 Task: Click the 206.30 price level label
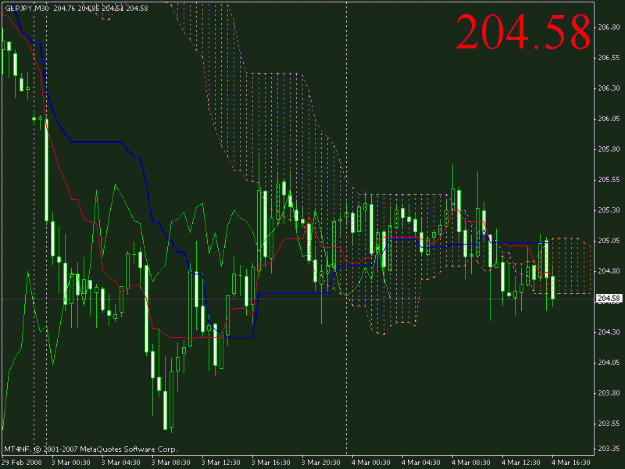pyautogui.click(x=609, y=88)
